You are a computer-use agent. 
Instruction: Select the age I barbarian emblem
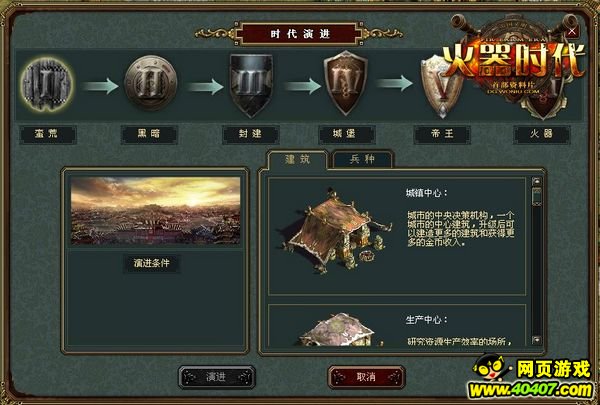coord(47,84)
